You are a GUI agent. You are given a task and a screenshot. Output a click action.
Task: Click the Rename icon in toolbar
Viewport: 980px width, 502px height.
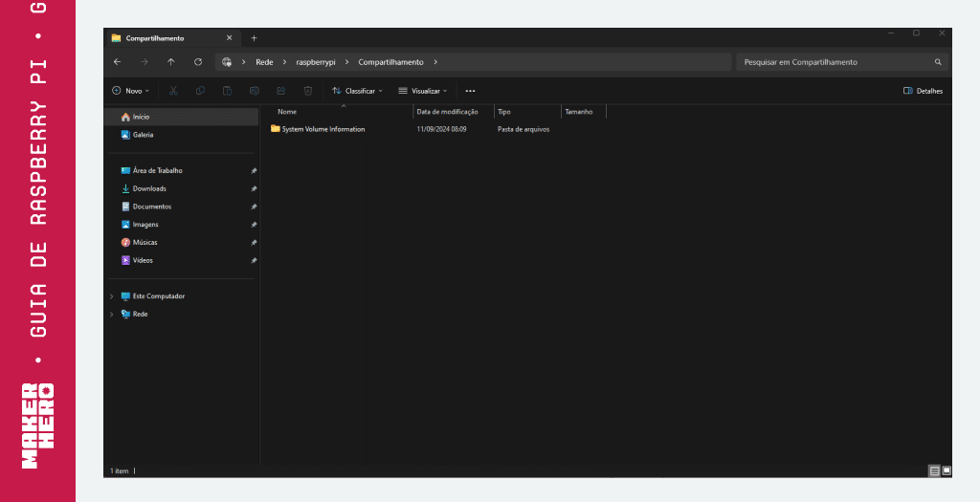pyautogui.click(x=255, y=91)
